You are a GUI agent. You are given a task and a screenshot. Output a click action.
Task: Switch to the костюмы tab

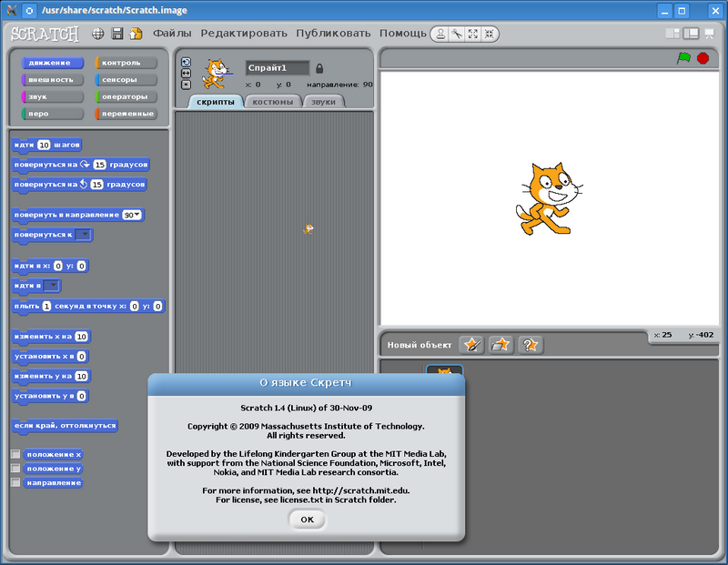273,102
